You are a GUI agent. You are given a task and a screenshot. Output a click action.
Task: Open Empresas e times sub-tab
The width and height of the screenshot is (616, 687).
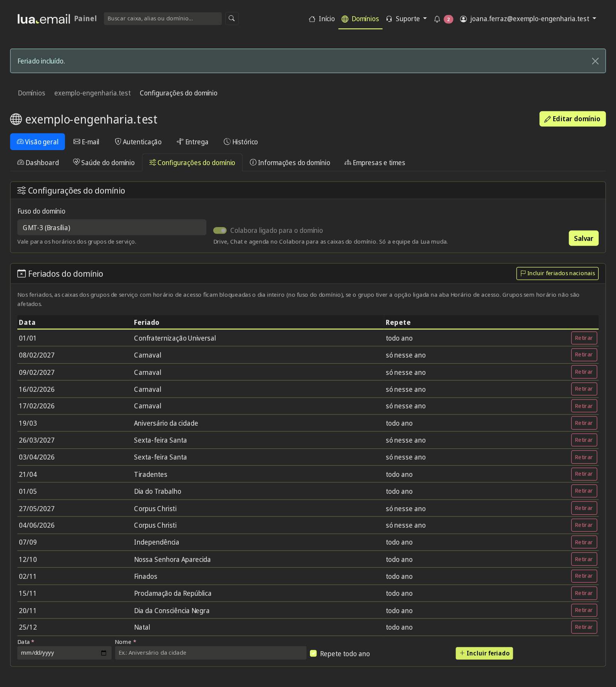point(375,163)
